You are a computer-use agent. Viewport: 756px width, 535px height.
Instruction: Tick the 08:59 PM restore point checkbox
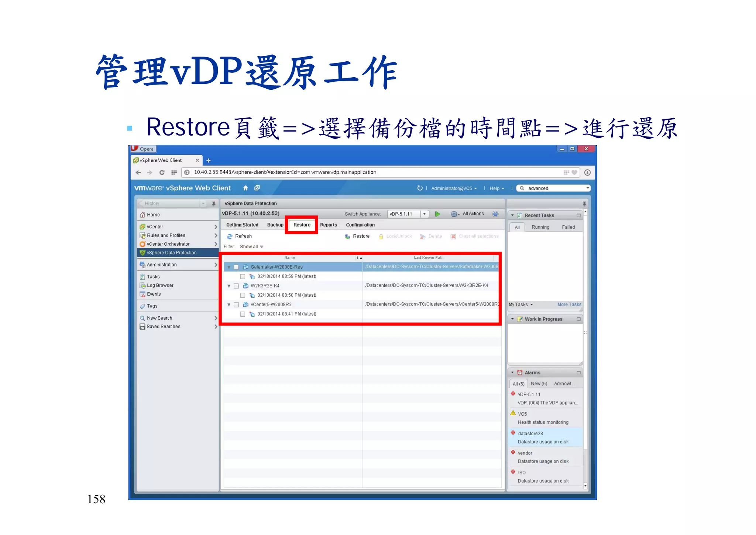(243, 276)
